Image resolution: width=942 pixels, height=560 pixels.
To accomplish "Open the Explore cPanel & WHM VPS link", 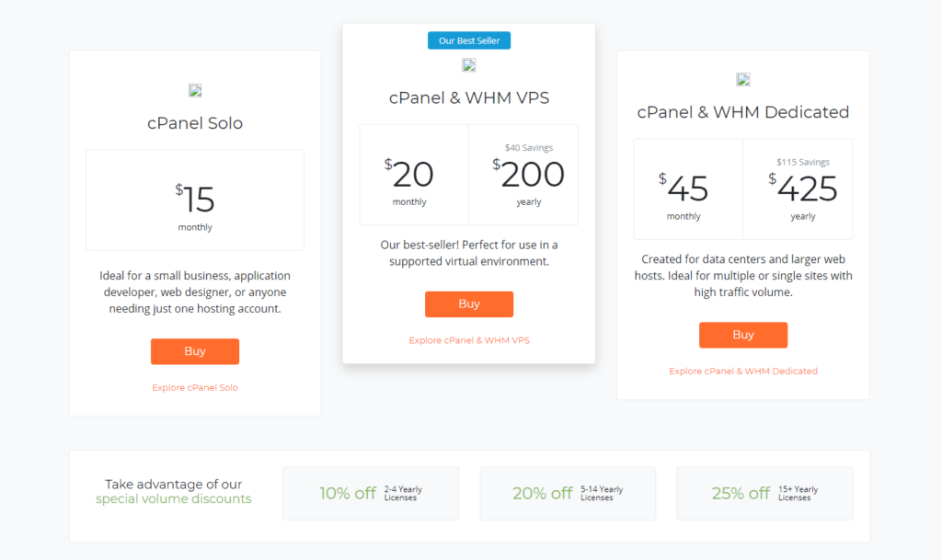I will 469,340.
